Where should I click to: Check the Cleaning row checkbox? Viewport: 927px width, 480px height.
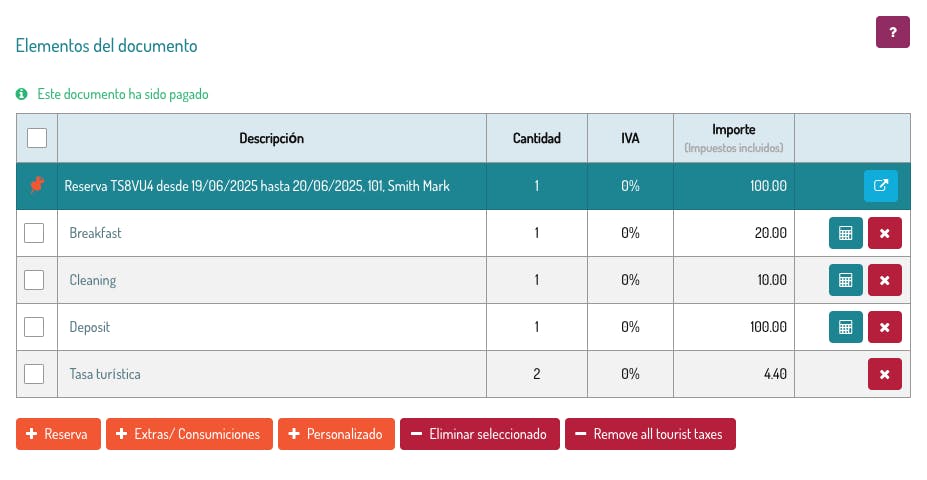point(34,280)
